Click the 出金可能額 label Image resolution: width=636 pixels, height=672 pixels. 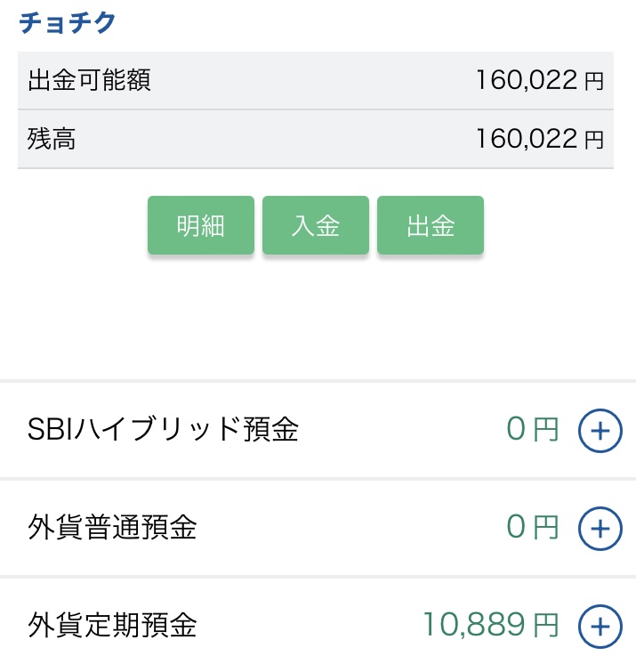point(89,81)
